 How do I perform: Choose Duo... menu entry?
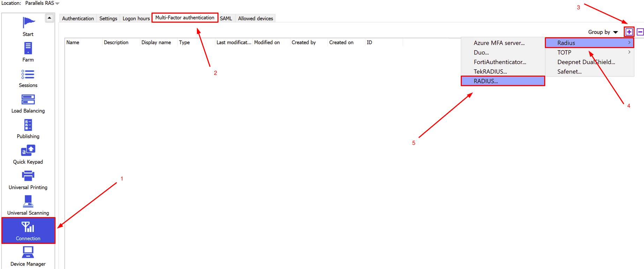[503, 53]
